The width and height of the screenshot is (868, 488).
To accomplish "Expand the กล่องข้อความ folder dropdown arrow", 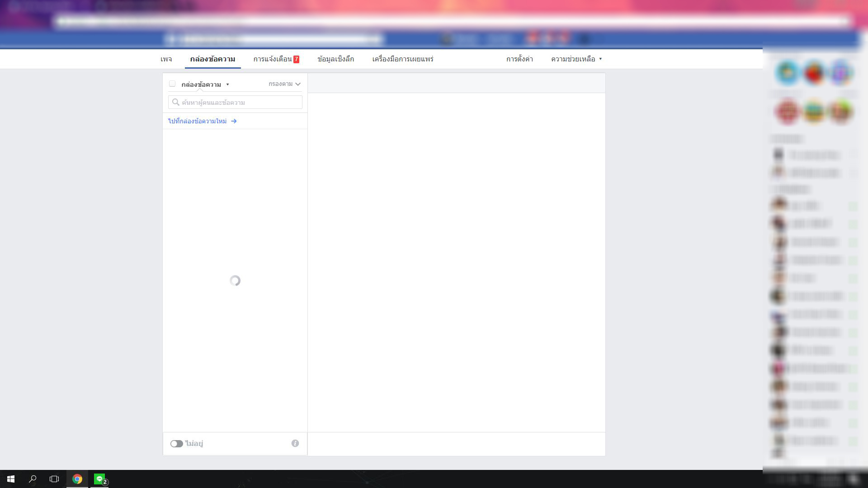I will [x=227, y=84].
